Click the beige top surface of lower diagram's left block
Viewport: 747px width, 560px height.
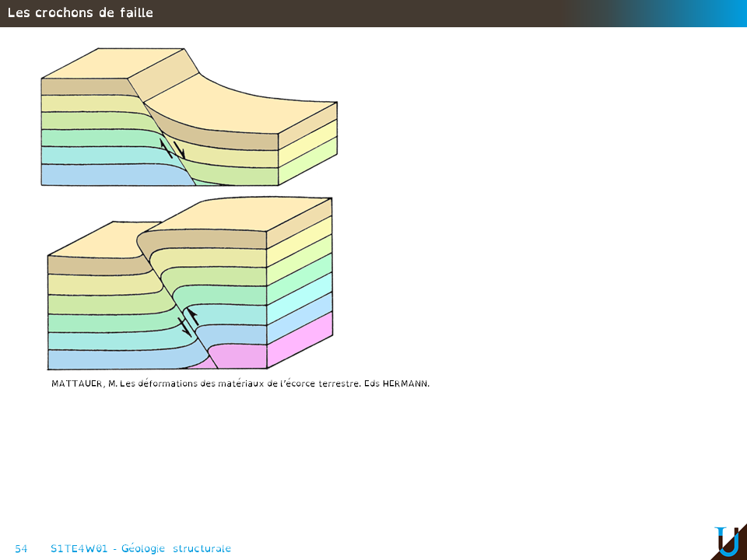[93, 240]
